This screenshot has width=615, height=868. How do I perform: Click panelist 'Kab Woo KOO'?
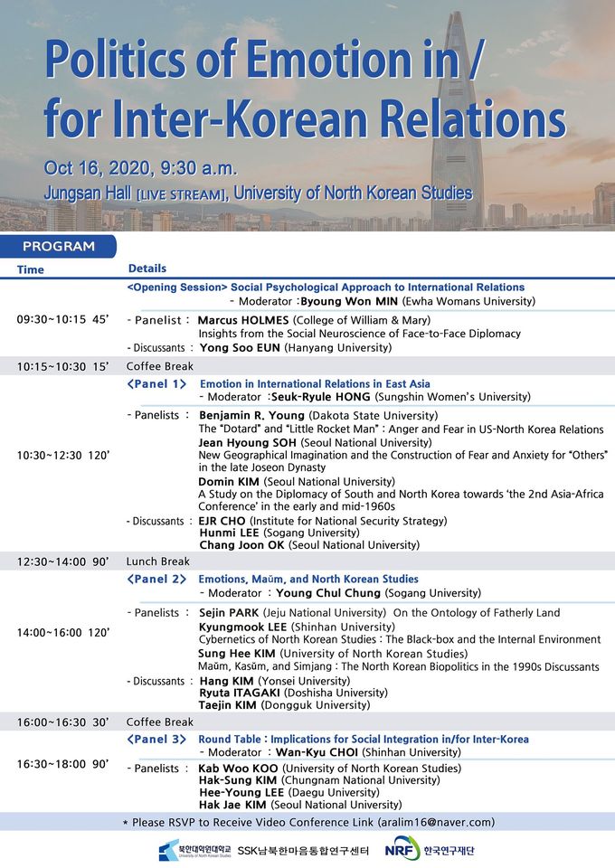[238, 768]
